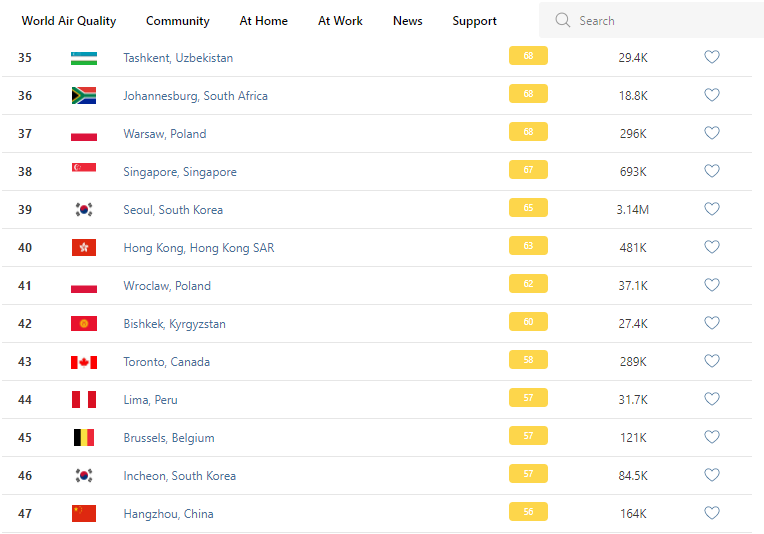The width and height of the screenshot is (764, 534).
Task: Click the Singapore flag icon
Action: 84,172
